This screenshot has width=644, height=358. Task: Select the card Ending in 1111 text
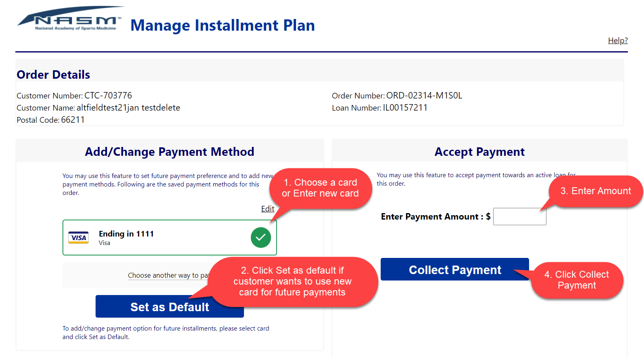pyautogui.click(x=126, y=234)
